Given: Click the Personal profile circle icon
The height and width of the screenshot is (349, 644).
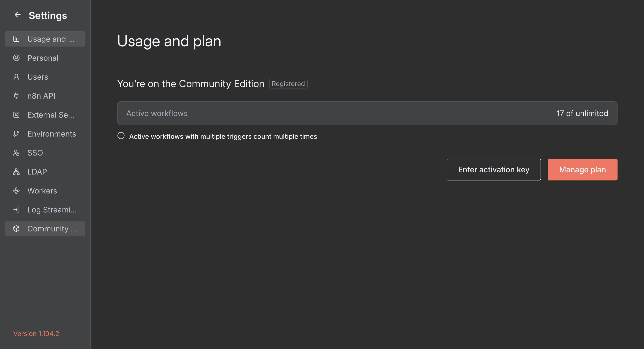Looking at the screenshot, I should [x=16, y=58].
